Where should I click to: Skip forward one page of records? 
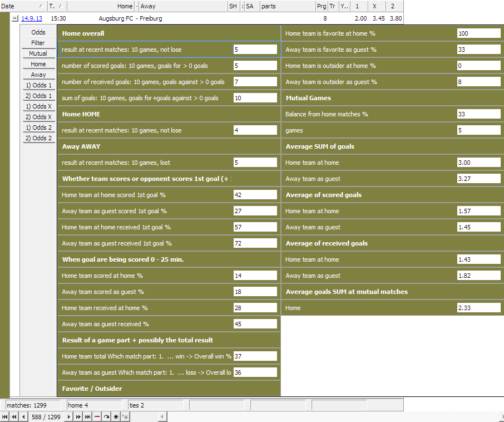pos(78,417)
